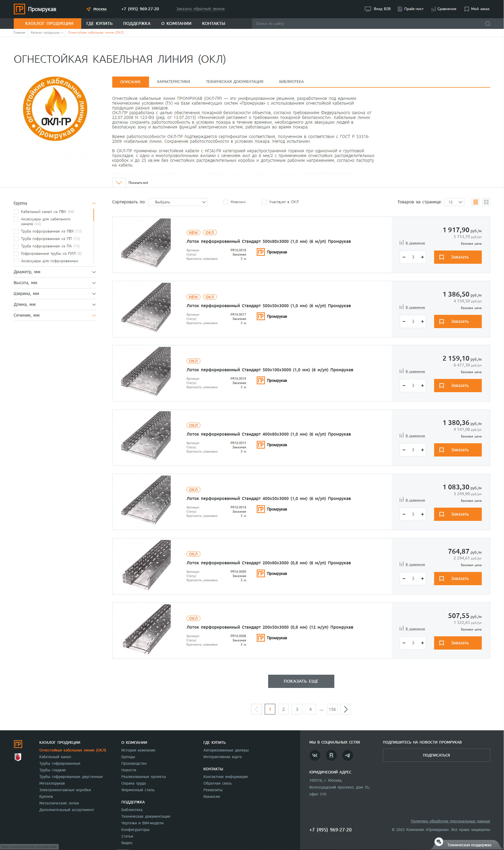Switch to list view layout icon

tap(475, 202)
